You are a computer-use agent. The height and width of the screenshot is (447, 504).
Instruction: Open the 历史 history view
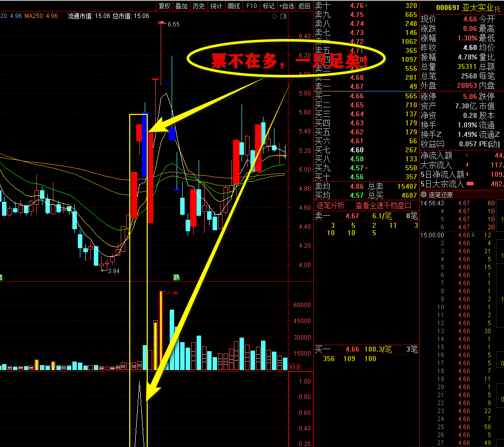(199, 6)
